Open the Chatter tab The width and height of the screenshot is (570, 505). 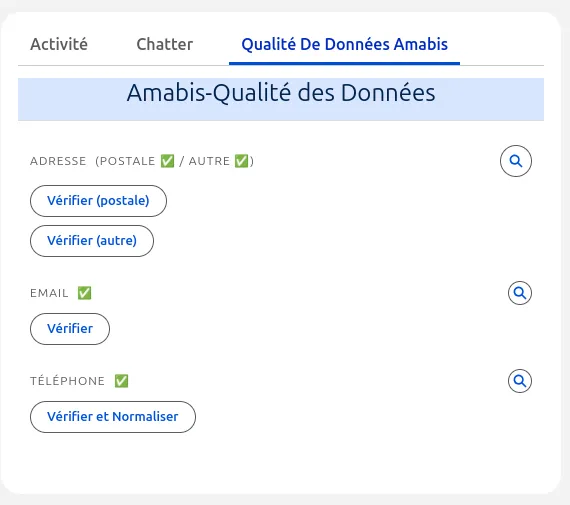[165, 44]
